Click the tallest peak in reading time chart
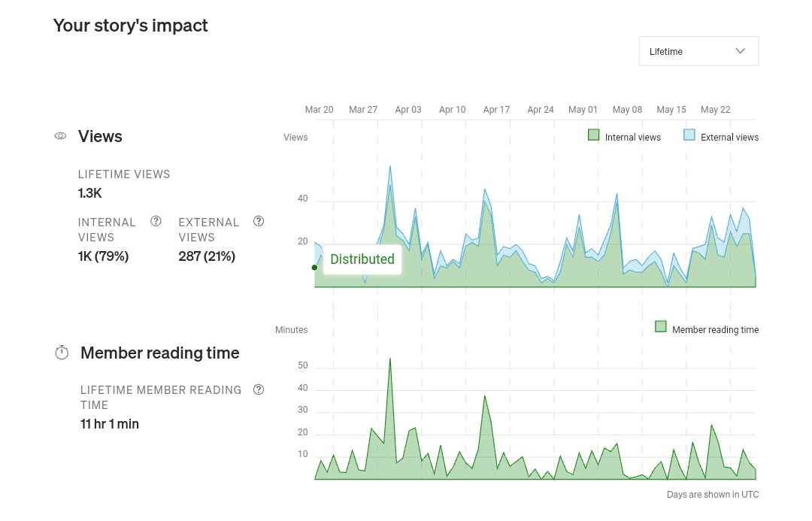Viewport: 812px width, 521px height. coord(389,359)
